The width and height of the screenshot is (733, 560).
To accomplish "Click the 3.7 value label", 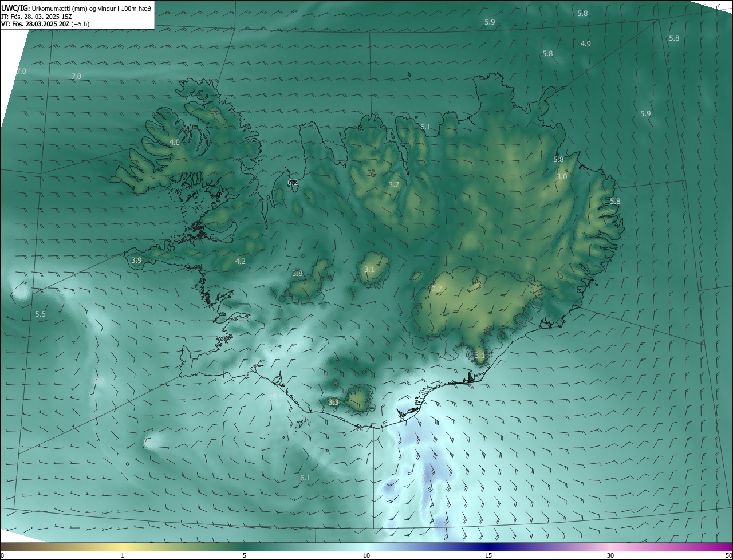I will [x=394, y=184].
